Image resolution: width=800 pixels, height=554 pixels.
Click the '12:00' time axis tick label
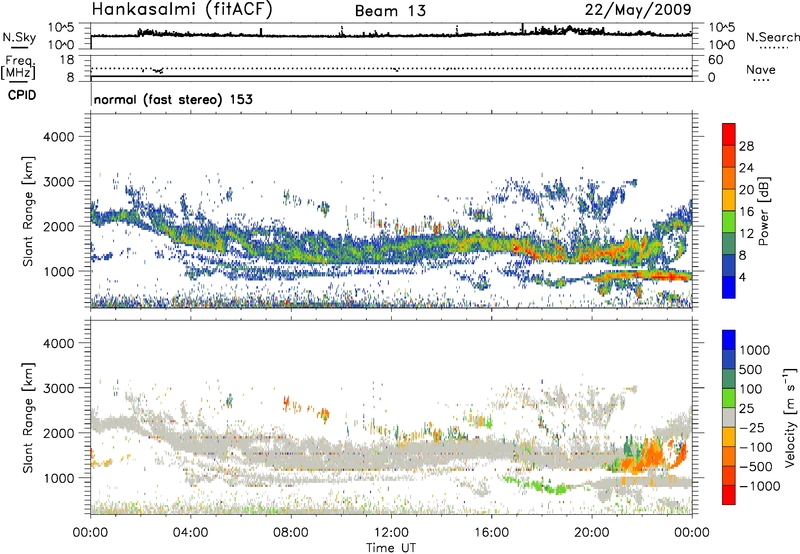(391, 533)
